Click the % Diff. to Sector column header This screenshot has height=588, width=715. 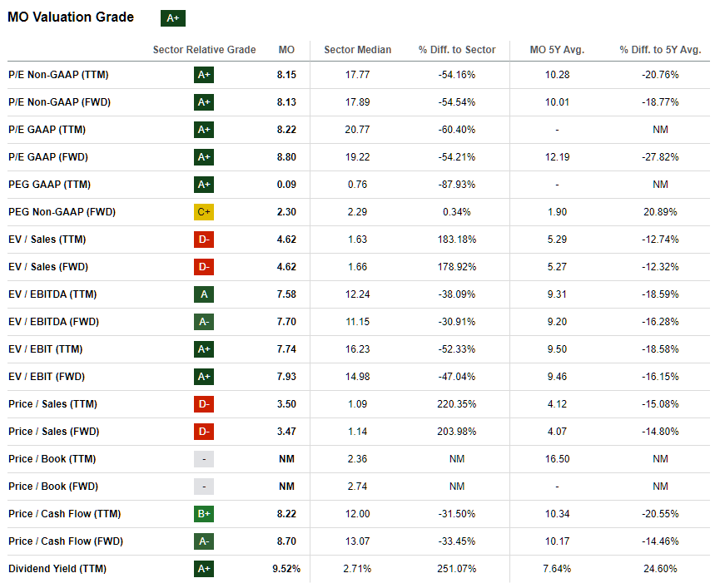coord(456,50)
